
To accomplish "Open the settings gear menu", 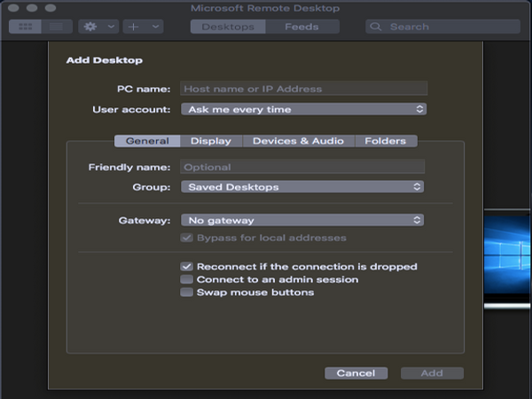I will pyautogui.click(x=90, y=27).
